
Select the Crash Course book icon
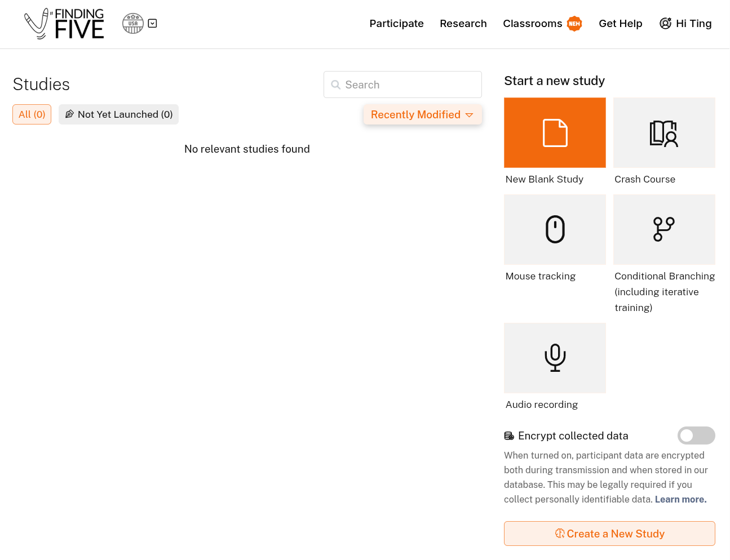[663, 133]
